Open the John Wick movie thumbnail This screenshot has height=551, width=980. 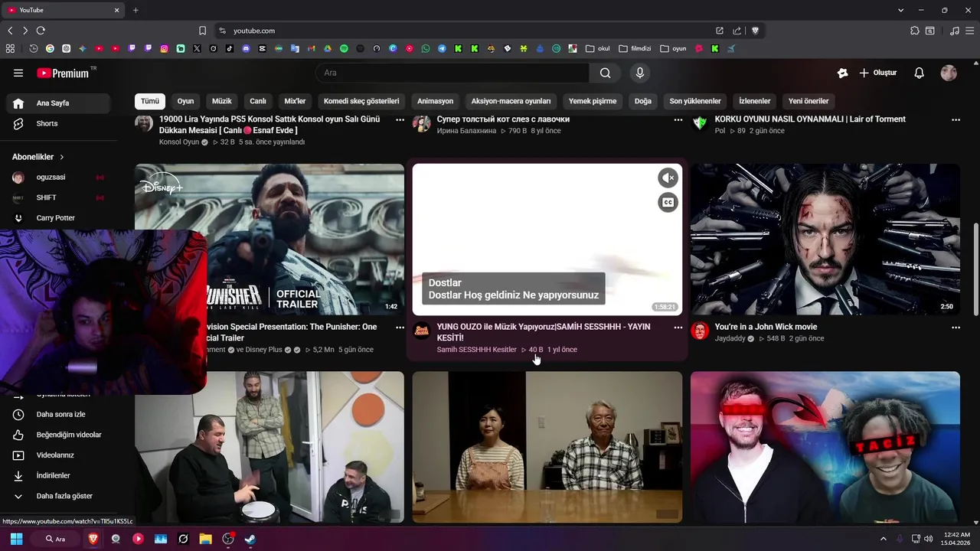point(825,240)
